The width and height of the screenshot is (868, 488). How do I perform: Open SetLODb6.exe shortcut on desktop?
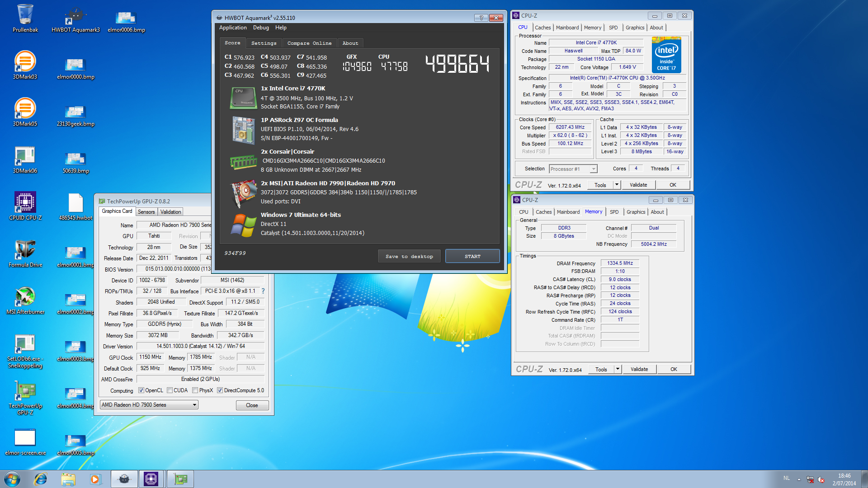(25, 350)
